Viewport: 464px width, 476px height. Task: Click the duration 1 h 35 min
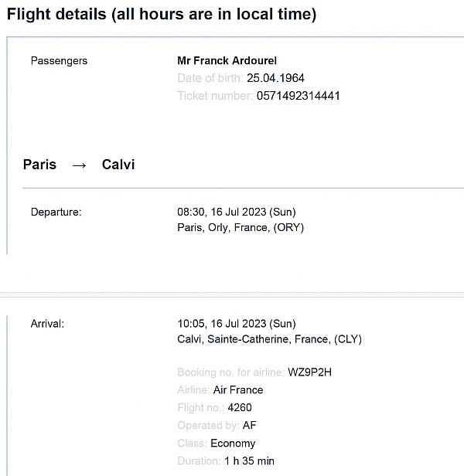click(249, 461)
